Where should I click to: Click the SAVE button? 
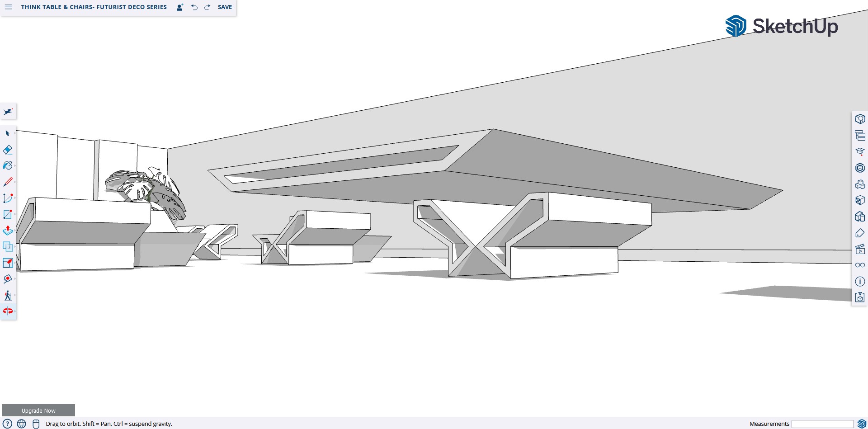(x=225, y=7)
